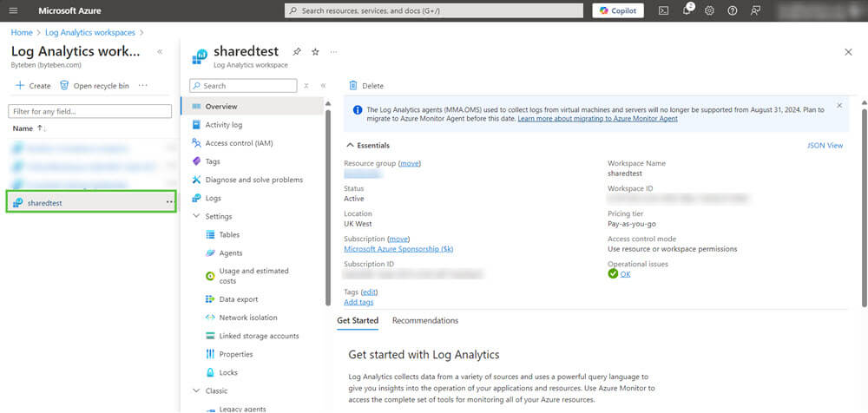This screenshot has height=413, width=868.
Task: Open more options ellipsis next to sharedtest title
Action: click(x=333, y=51)
